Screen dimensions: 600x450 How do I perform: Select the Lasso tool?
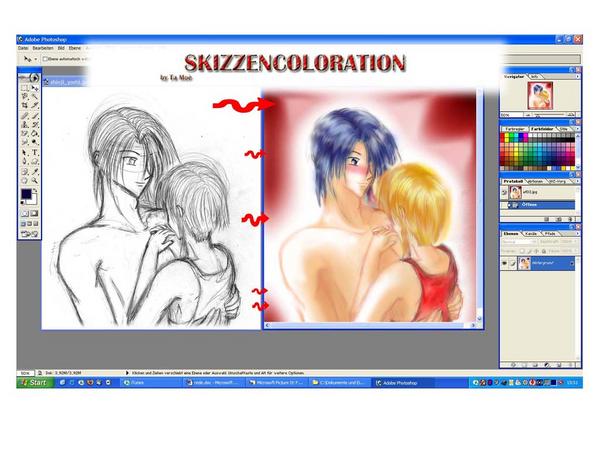pyautogui.click(x=24, y=96)
